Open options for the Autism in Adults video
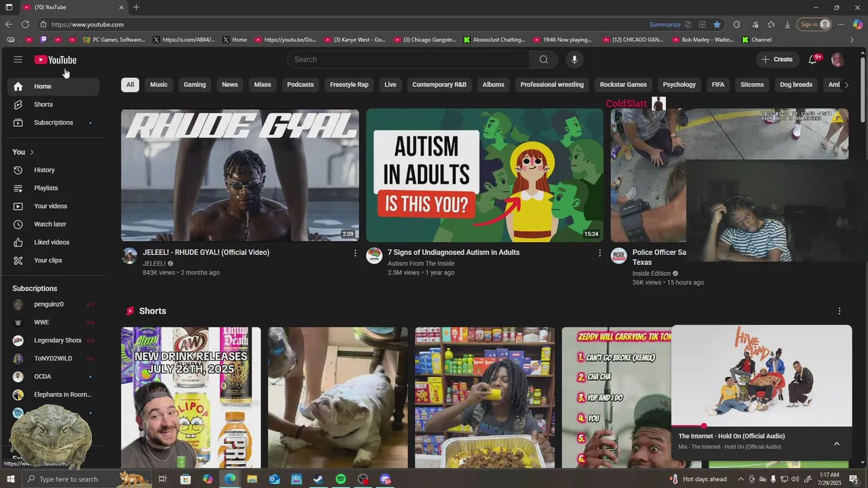Screen dimensions: 868x488 599,253
